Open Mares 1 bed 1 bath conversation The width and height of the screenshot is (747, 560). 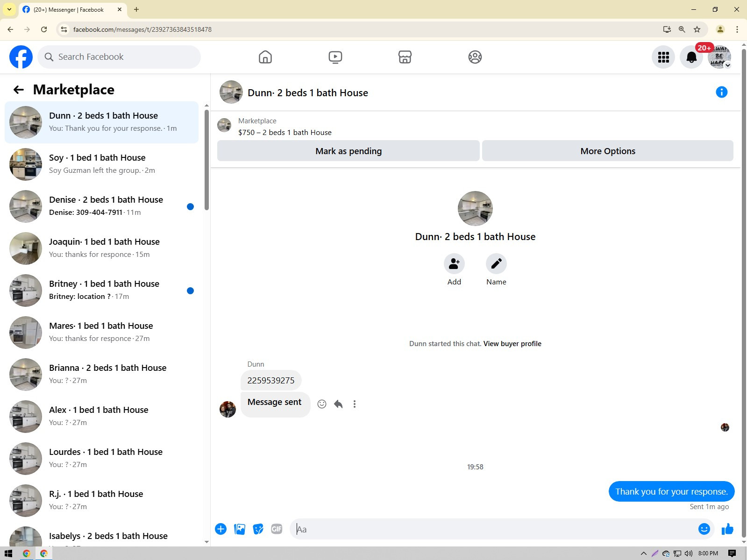coord(101,333)
